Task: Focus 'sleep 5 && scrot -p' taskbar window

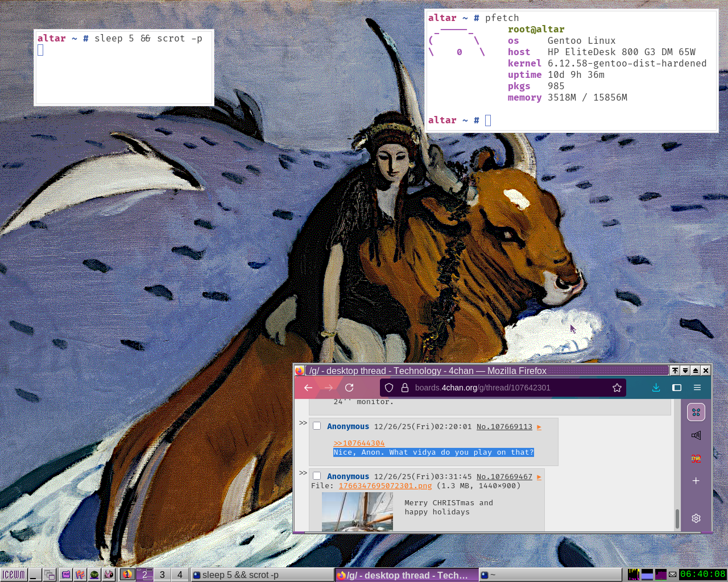Action: [262, 575]
